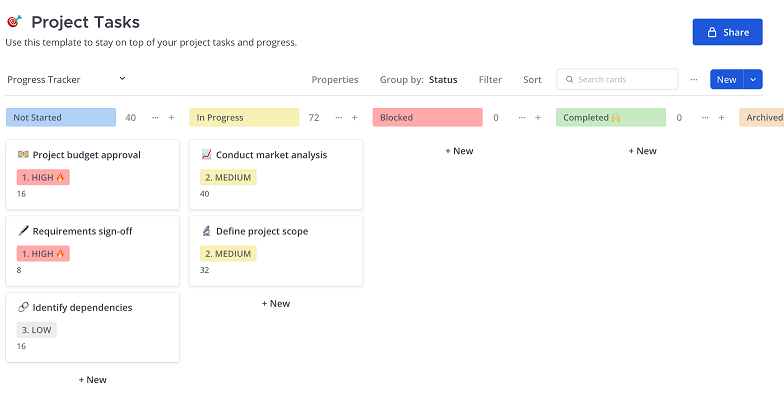Open Group by Status selector
The width and height of the screenshot is (784, 416).
(418, 80)
